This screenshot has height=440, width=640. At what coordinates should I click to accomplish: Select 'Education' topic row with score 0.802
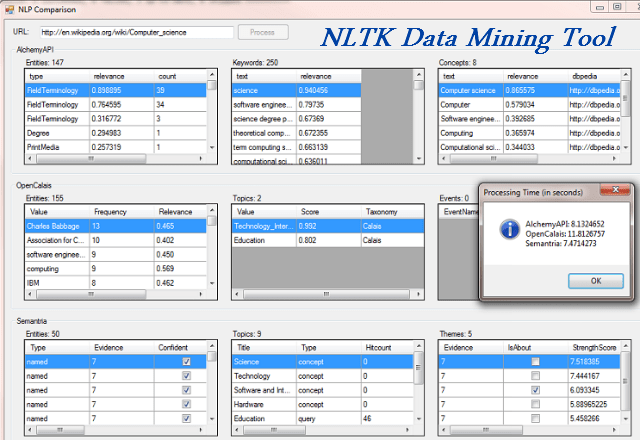point(328,240)
